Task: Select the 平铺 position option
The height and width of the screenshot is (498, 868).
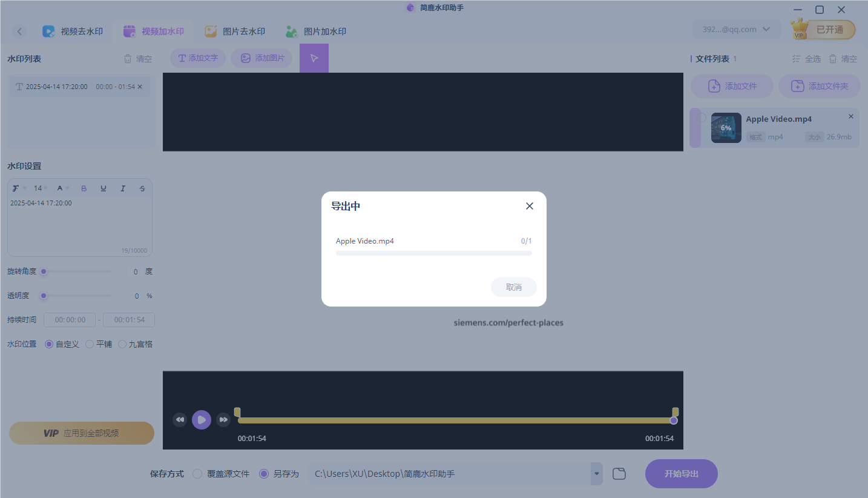Action: tap(99, 344)
